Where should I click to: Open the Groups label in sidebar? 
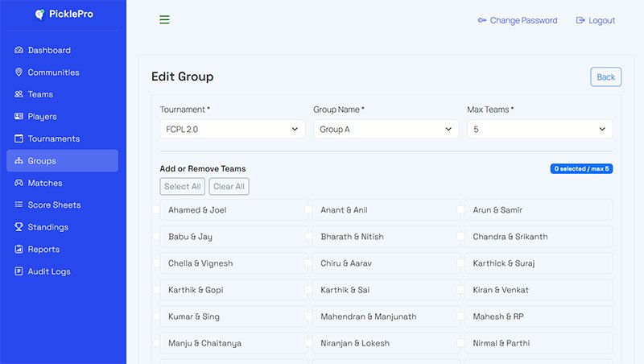[x=42, y=160]
